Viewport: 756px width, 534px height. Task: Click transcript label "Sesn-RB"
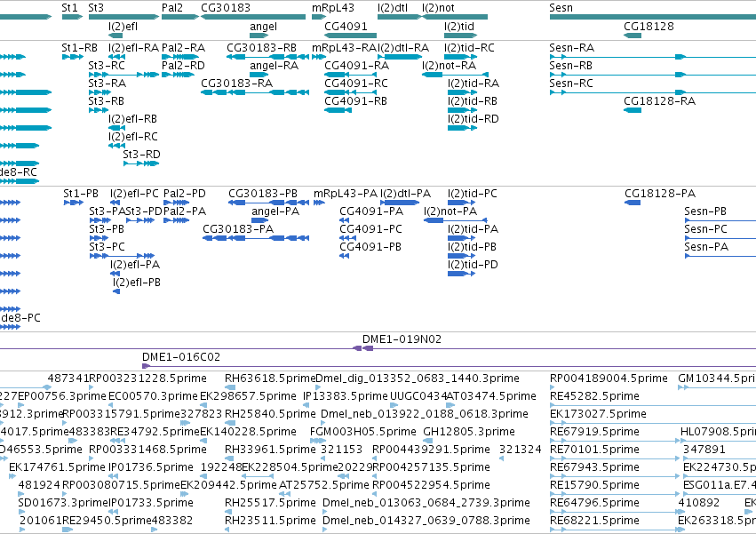point(571,66)
